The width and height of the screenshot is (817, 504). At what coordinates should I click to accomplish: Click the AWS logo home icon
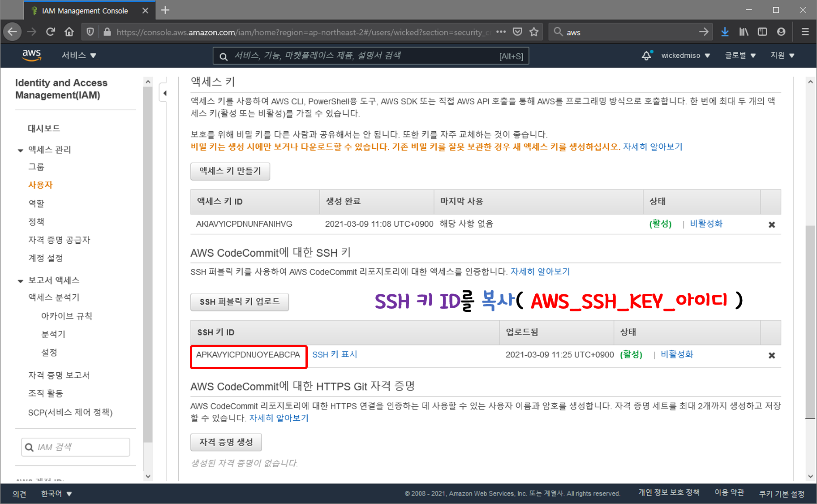(x=32, y=56)
